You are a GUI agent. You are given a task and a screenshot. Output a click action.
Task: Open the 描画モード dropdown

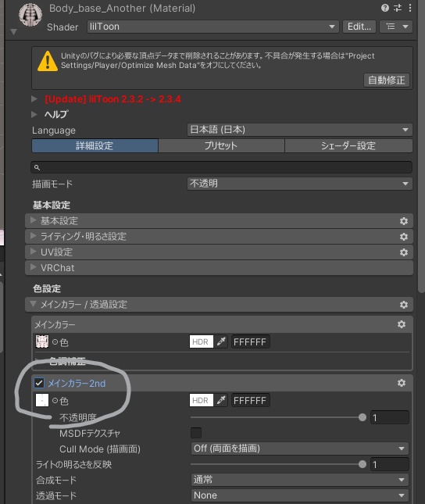pos(300,184)
